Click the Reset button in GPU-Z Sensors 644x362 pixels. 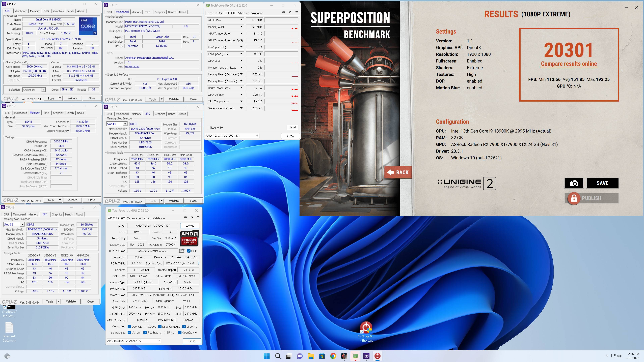click(292, 127)
